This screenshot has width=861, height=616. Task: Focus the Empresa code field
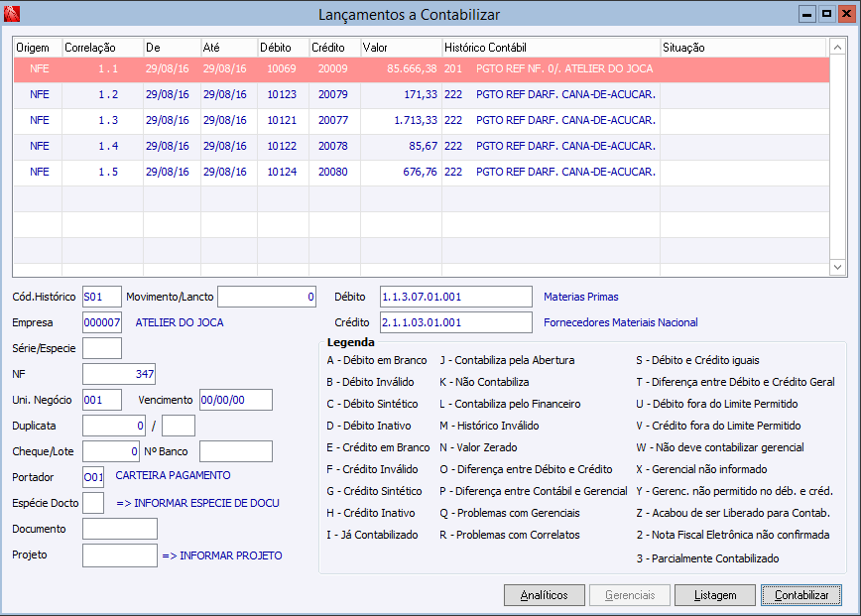click(x=101, y=322)
